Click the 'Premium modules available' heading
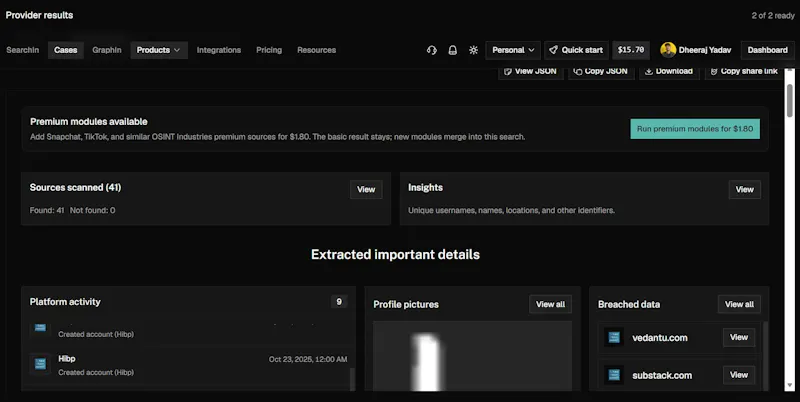 (x=89, y=121)
